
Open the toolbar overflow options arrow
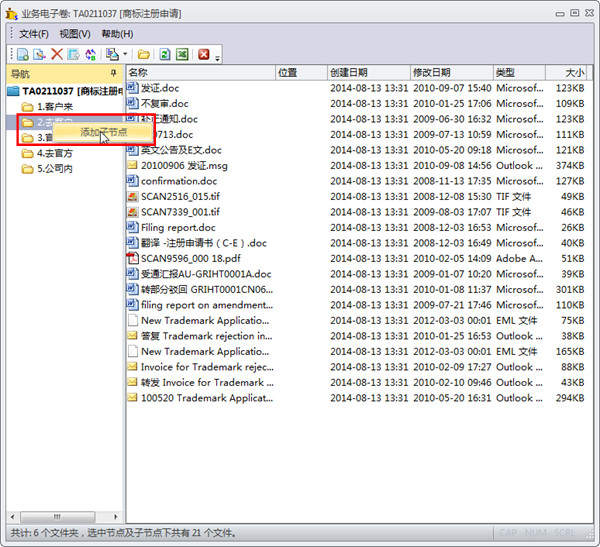tap(217, 58)
